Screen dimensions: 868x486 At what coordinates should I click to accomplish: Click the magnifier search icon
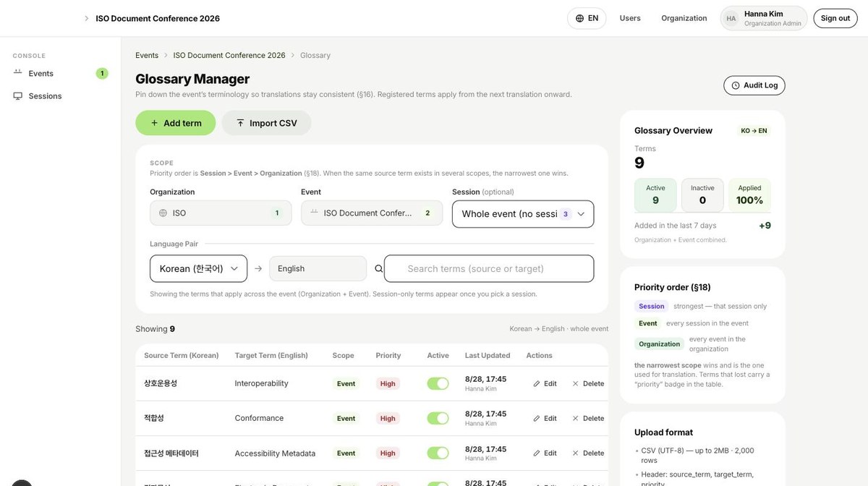pos(378,268)
